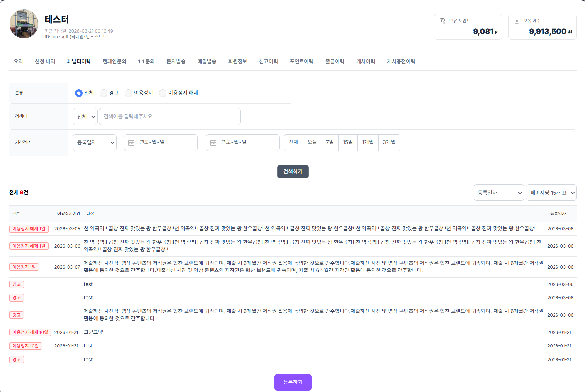This screenshot has height=392, width=585.
Task: Select the 이용정지 radio button
Action: tap(128, 93)
